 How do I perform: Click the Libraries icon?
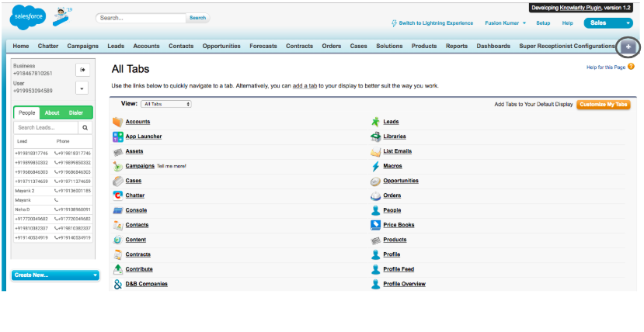pos(375,137)
